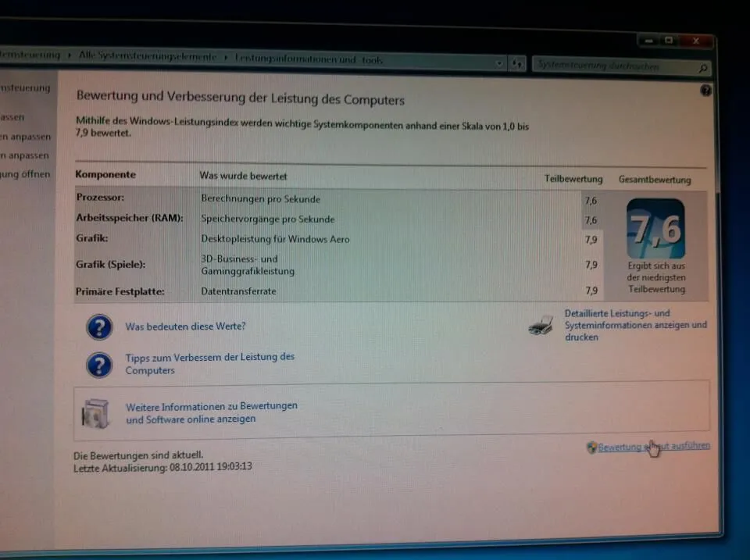Viewport: 750px width, 560px height.
Task: Open the address bar history dropdown arrow
Action: [x=499, y=62]
